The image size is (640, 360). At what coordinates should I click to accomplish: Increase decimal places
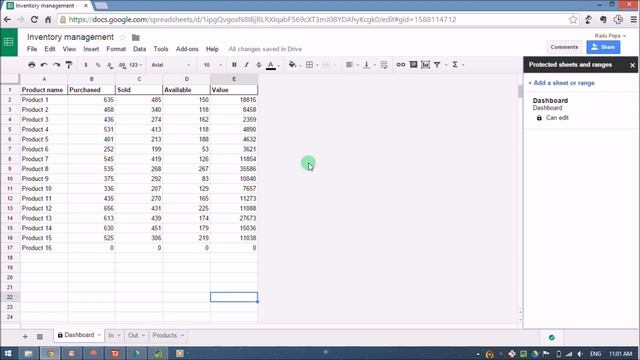pos(122,65)
